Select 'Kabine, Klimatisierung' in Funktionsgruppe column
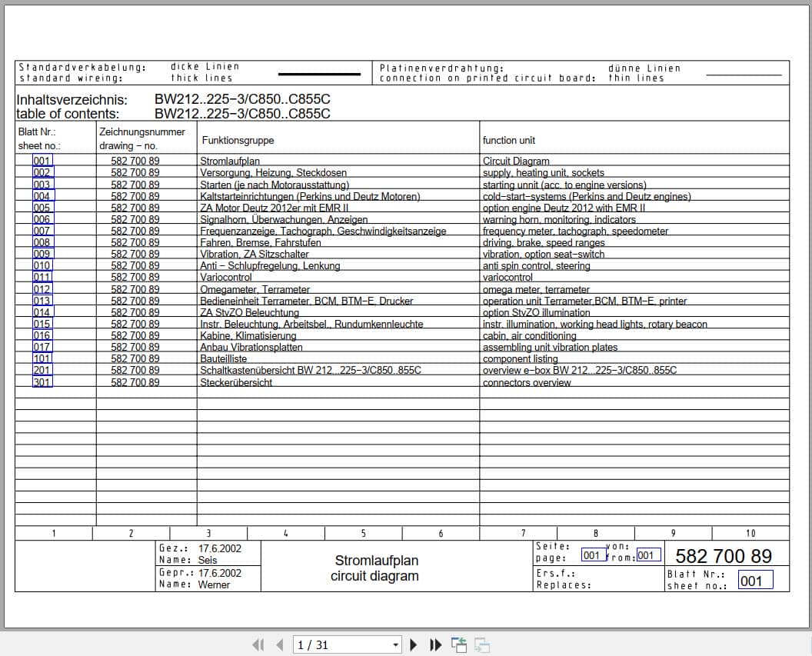812x656 pixels. pyautogui.click(x=248, y=335)
